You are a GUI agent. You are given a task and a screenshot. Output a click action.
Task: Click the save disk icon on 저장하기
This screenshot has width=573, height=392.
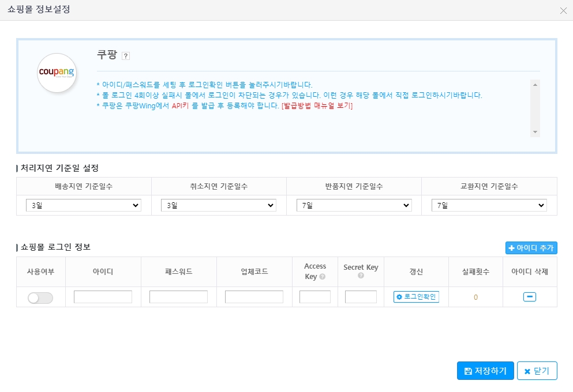tap(467, 371)
